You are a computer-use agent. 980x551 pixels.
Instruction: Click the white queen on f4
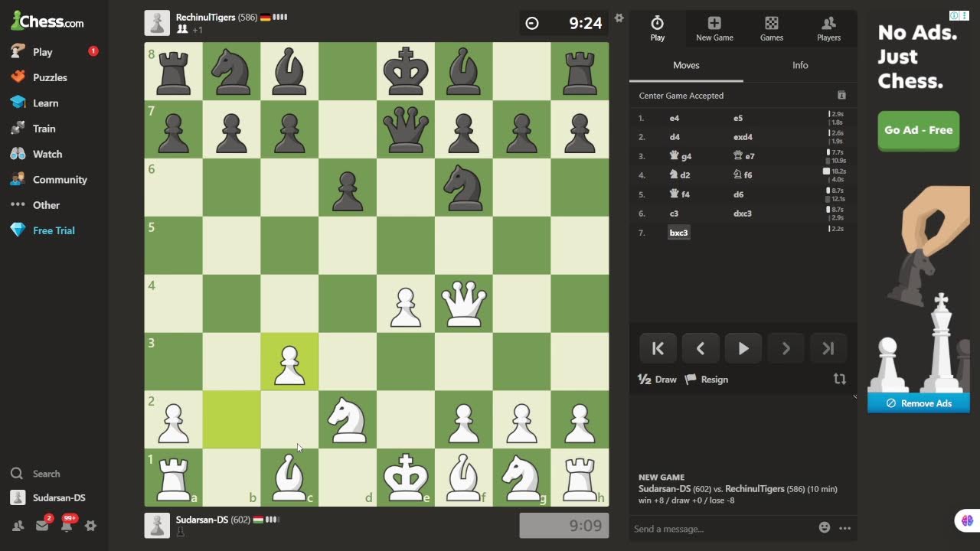(x=464, y=304)
